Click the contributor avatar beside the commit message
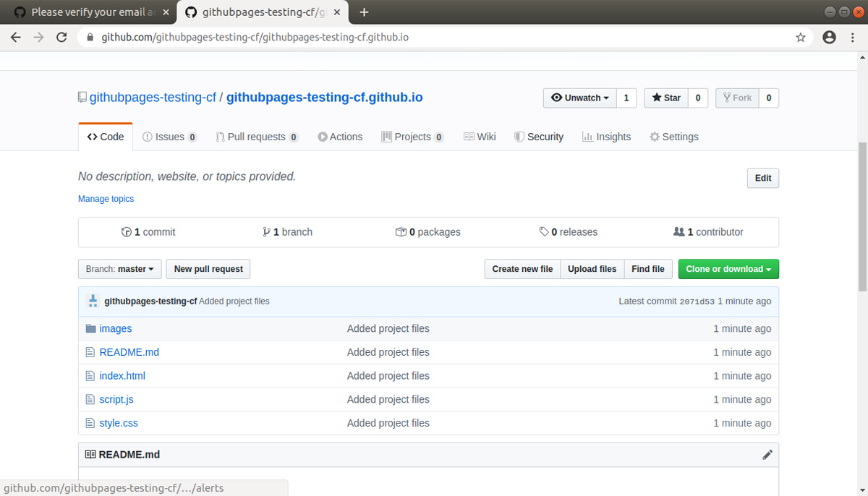This screenshot has width=868, height=496. coord(92,301)
